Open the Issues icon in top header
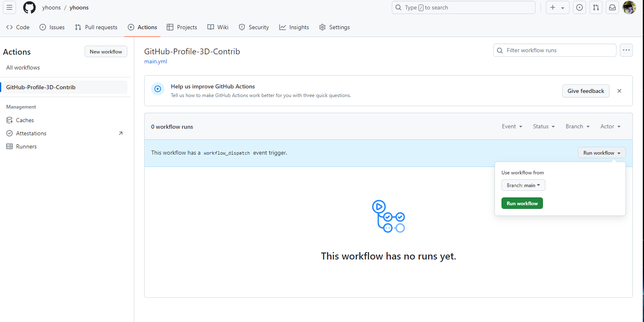644x322 pixels. [580, 7]
